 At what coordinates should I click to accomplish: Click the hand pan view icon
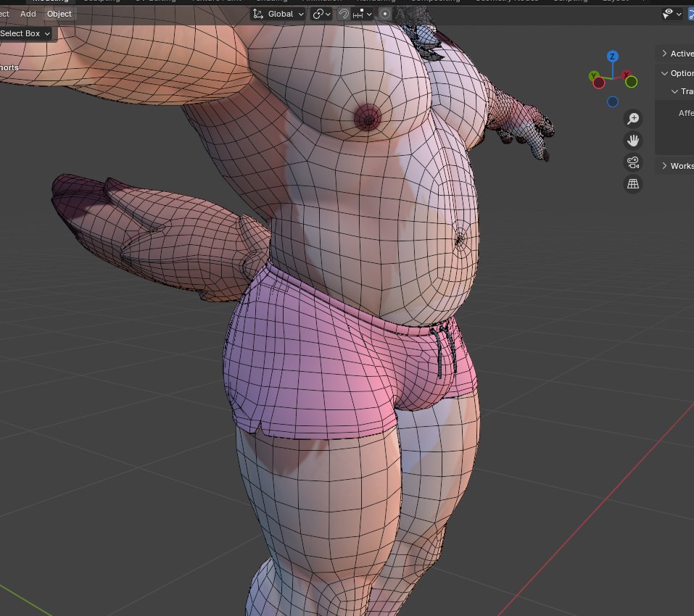[633, 141]
